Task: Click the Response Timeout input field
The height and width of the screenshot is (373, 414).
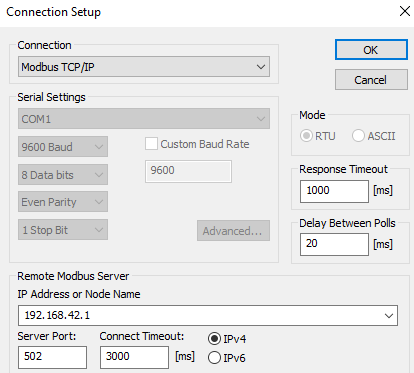Action: (x=334, y=191)
